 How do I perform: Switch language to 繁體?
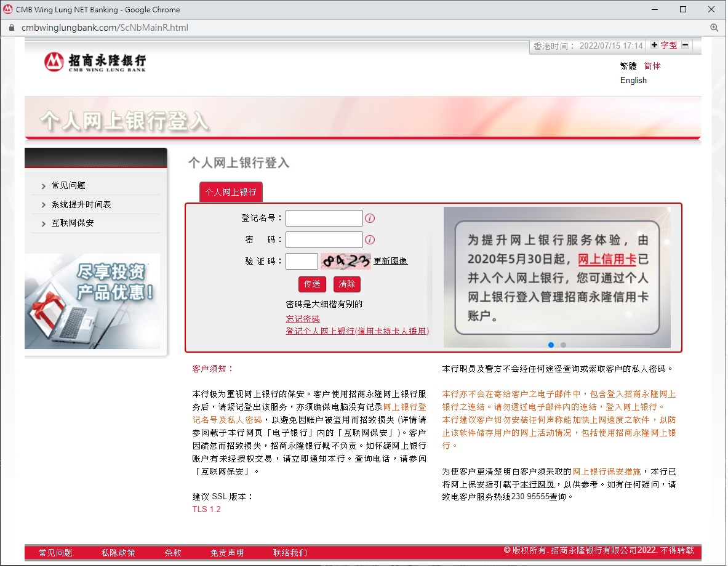(629, 66)
